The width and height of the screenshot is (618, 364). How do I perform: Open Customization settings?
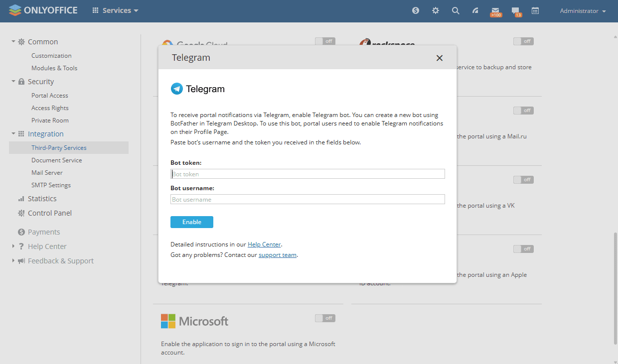pos(51,56)
